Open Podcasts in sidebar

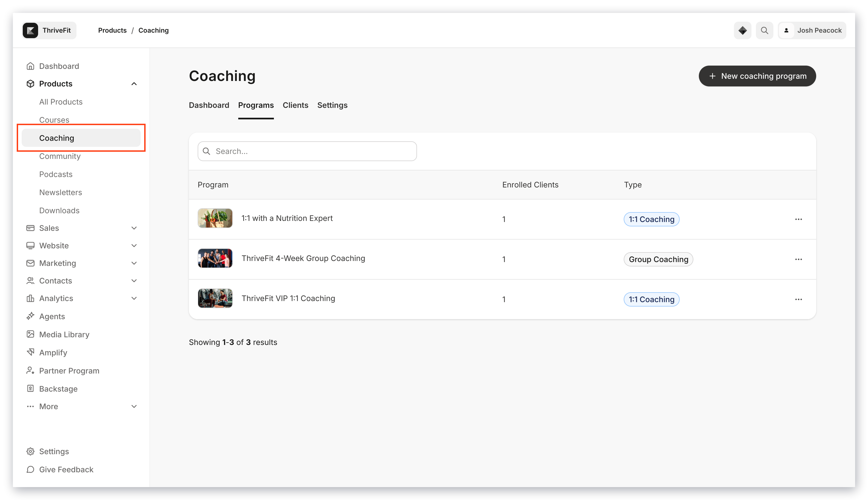click(x=56, y=174)
